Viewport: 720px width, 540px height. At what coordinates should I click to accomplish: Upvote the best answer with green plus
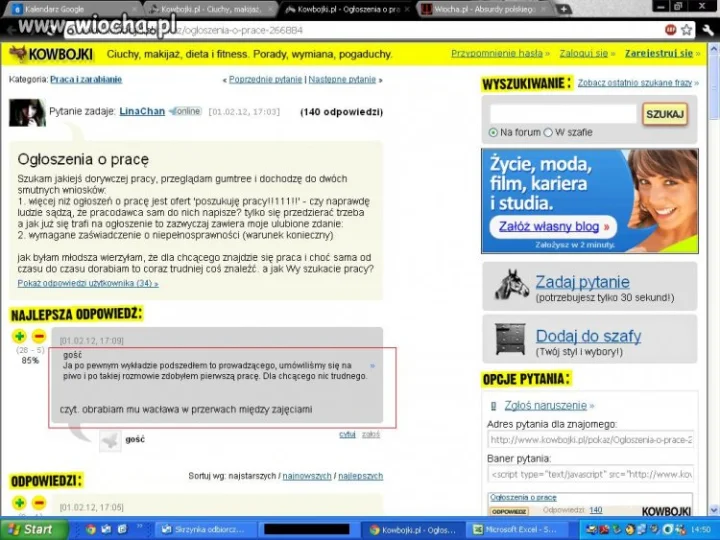coord(19,336)
